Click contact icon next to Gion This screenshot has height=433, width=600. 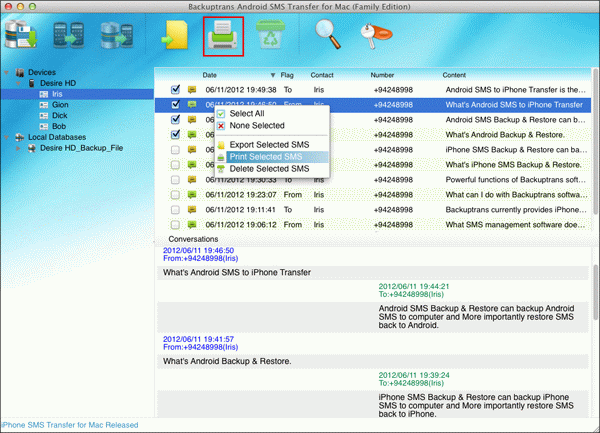44,105
